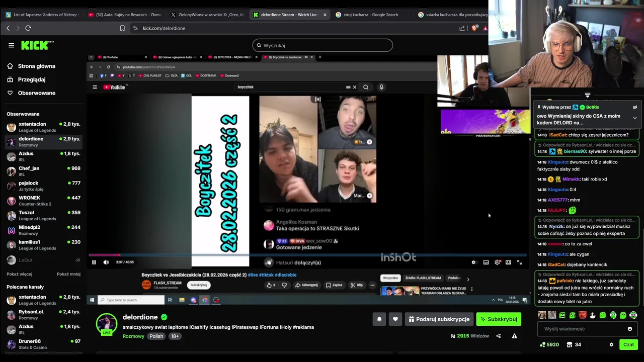Open the Rozmowy category link
The width and height of the screenshot is (644, 362).
133,336
